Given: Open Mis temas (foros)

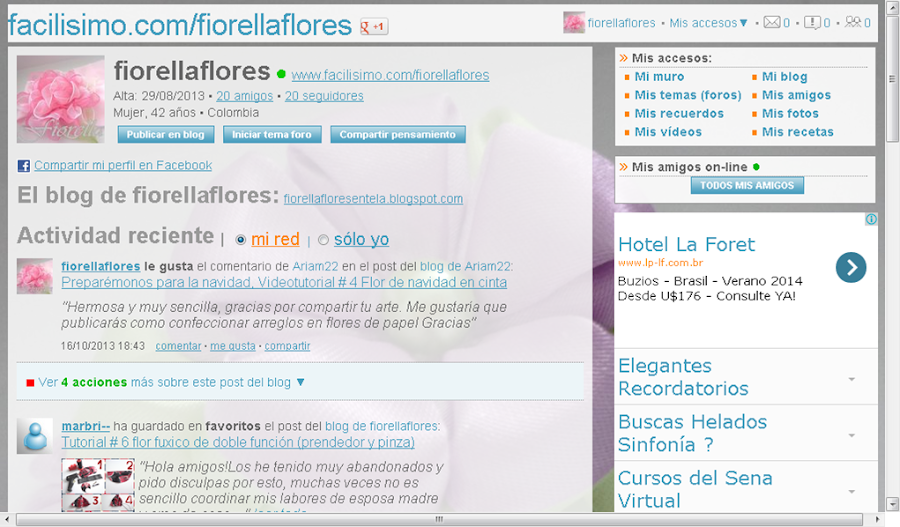Looking at the screenshot, I should [x=688, y=95].
